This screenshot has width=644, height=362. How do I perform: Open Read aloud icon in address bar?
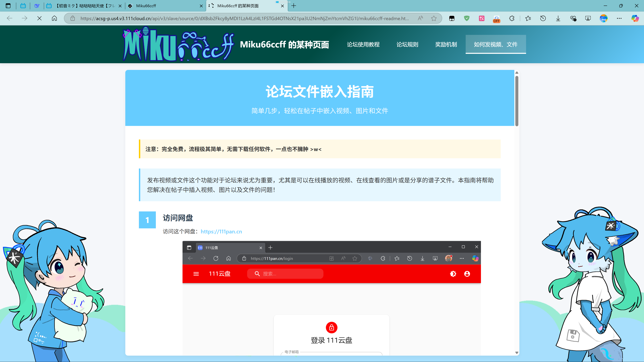pyautogui.click(x=420, y=18)
